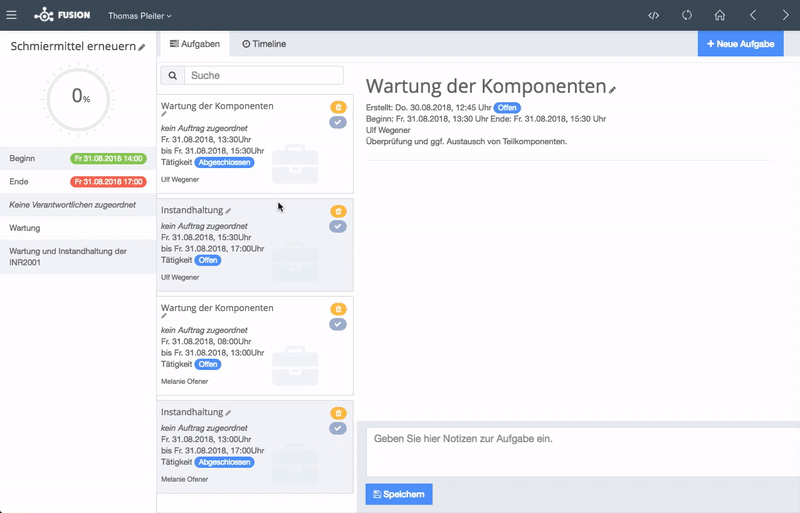Screen dimensions: 800x513
Task: Open the hamburger navigation menu
Action: [x=11, y=15]
